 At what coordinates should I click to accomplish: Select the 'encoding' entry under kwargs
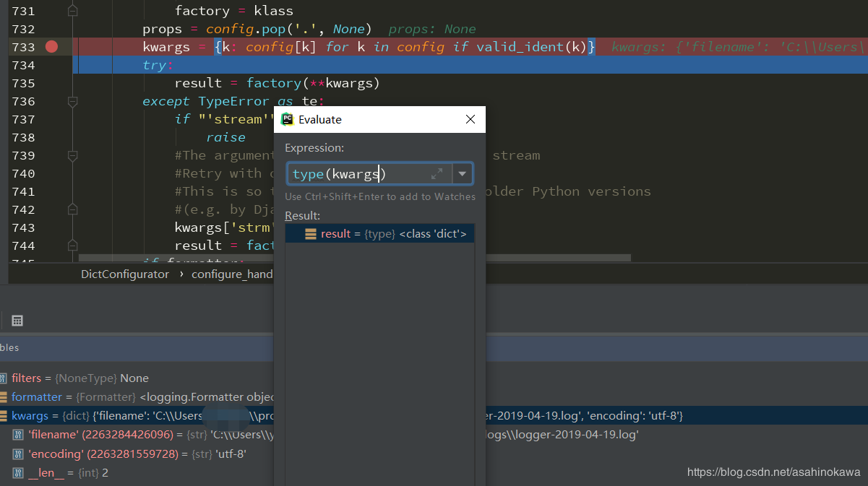click(137, 454)
